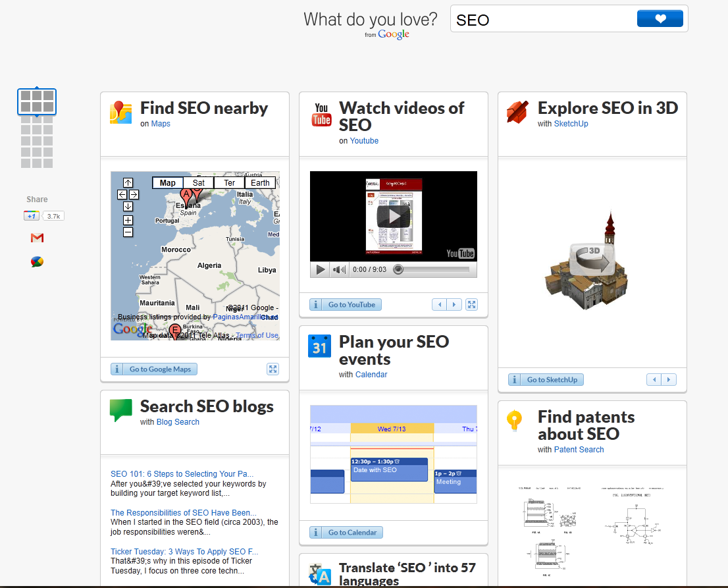
Task: Play the YouTube video from the control bar
Action: [x=321, y=269]
